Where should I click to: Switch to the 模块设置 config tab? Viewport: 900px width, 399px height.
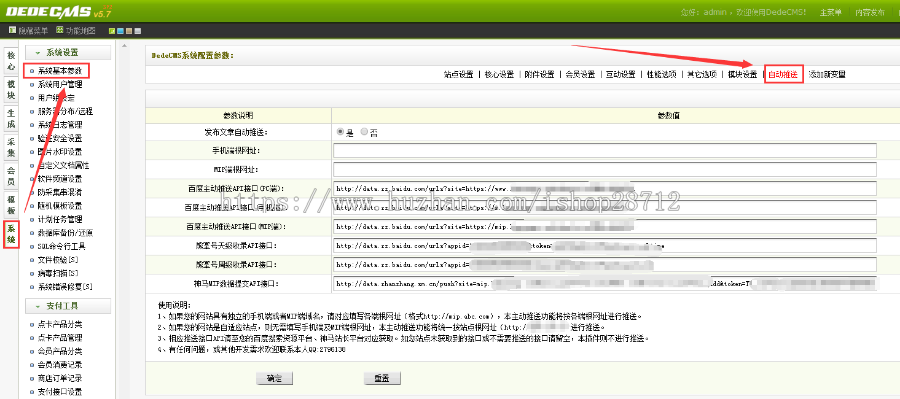[743, 75]
